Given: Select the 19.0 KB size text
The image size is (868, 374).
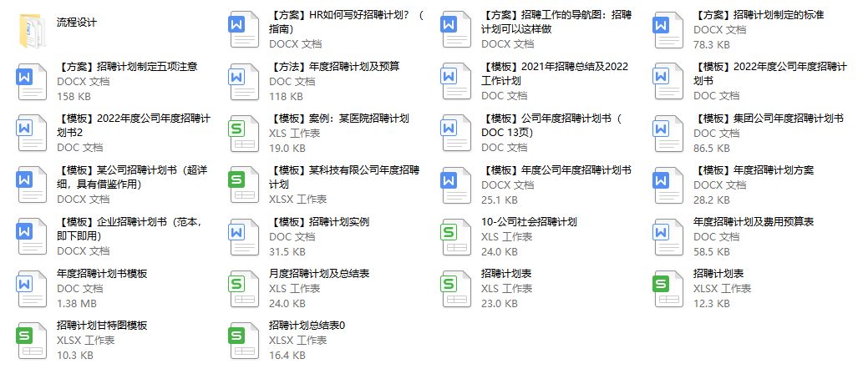Looking at the screenshot, I should [x=287, y=149].
